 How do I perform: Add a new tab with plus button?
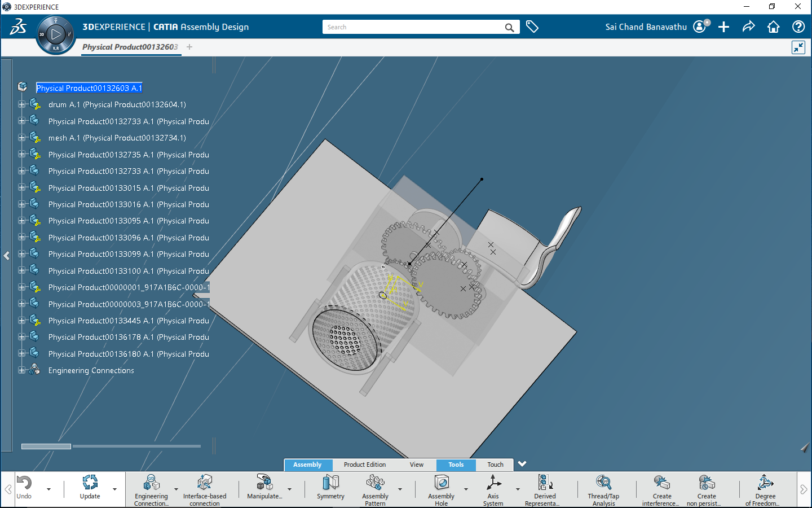point(189,47)
